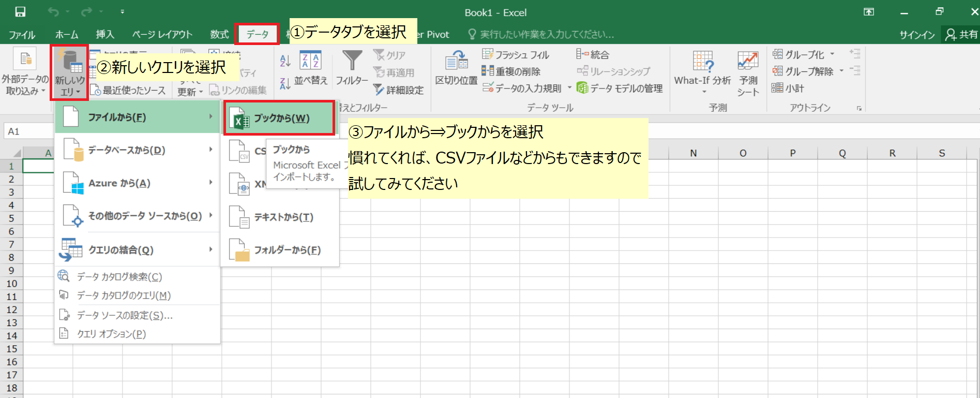Choose データ カタログのクエリ(M)

coord(137,296)
